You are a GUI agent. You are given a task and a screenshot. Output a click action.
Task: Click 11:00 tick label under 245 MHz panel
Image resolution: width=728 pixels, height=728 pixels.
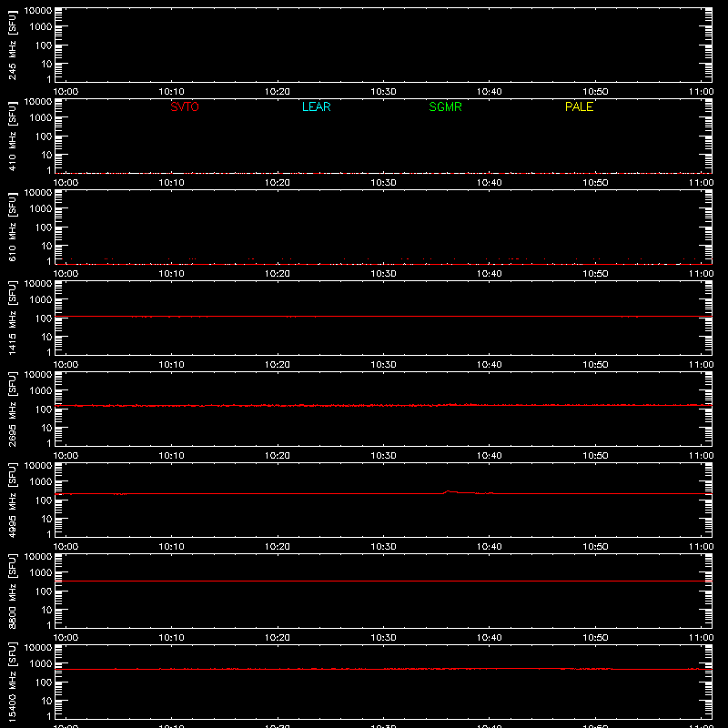[701, 92]
